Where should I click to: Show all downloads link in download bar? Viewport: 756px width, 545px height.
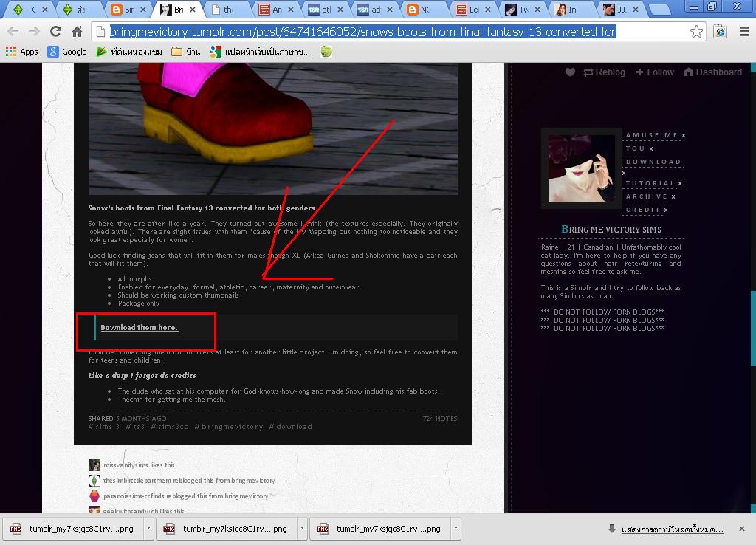(672, 529)
